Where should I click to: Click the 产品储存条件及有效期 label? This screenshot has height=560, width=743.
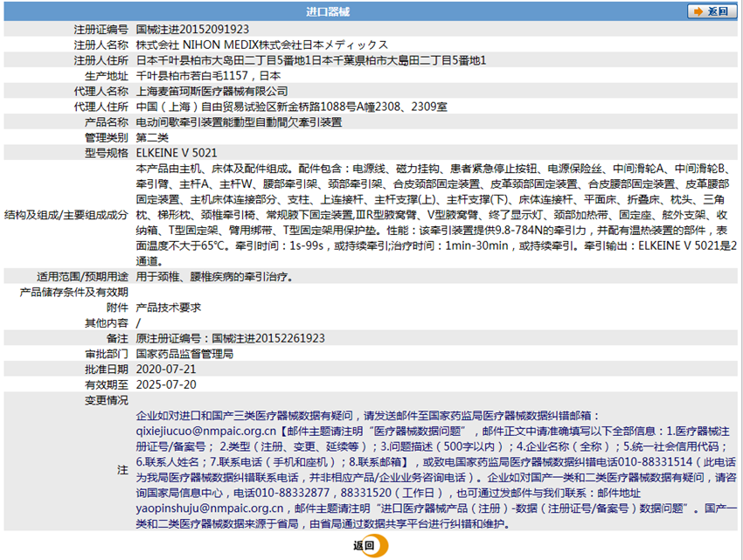coord(74,293)
